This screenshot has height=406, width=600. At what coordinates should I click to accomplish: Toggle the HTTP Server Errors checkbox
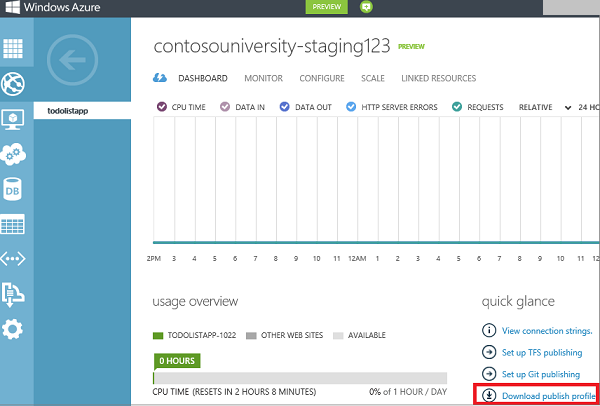[351, 107]
